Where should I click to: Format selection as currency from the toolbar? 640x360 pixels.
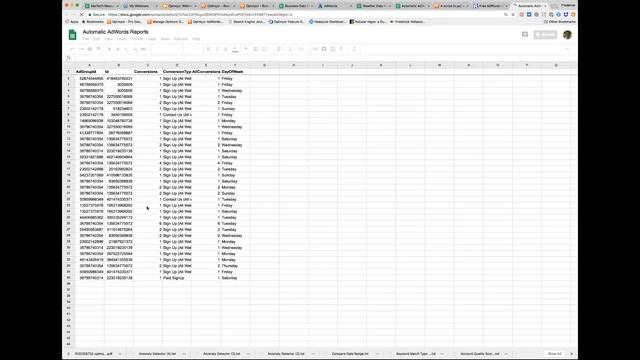109,49
